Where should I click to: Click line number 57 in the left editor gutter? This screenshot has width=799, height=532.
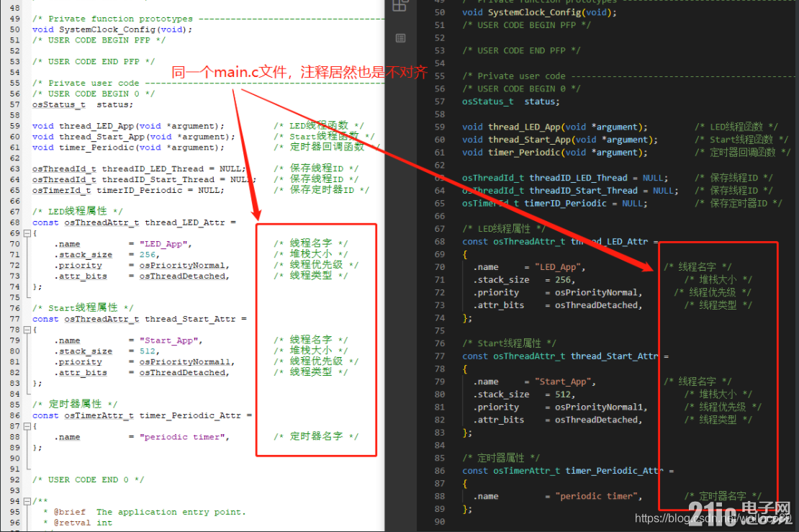tap(15, 104)
